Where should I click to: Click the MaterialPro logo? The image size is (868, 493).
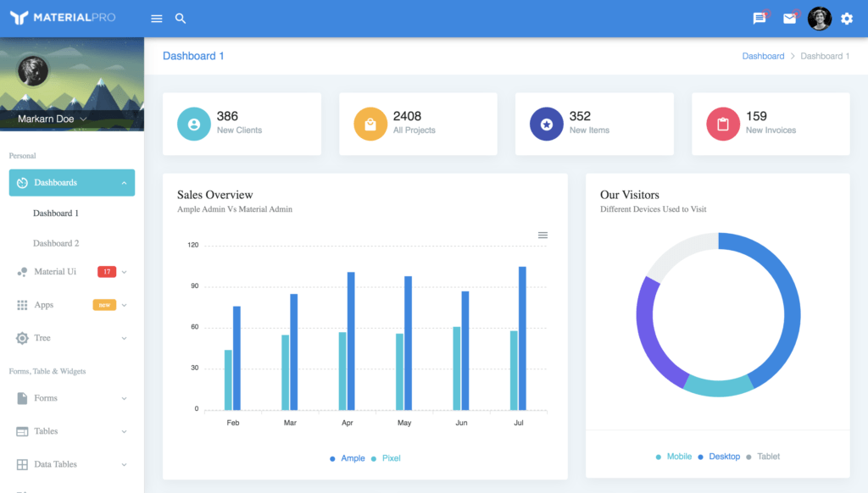(63, 18)
